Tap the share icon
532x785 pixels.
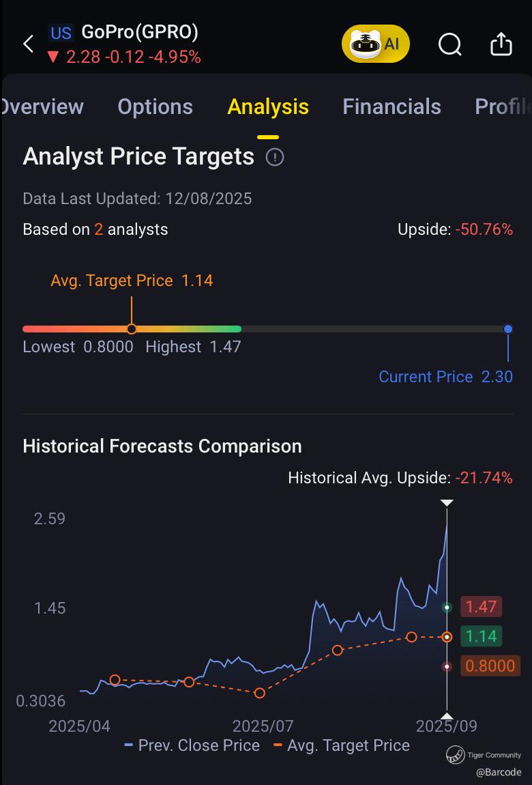point(501,44)
